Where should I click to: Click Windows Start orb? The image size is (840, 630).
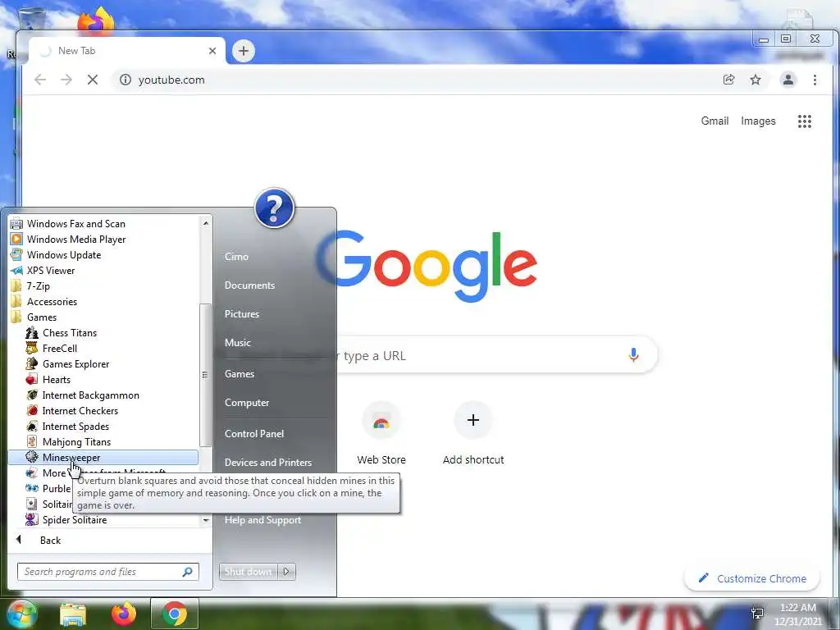click(x=21, y=614)
